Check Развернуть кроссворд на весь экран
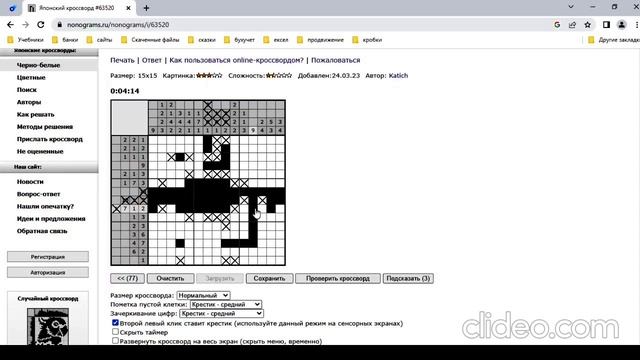The image size is (640, 360). click(115, 340)
